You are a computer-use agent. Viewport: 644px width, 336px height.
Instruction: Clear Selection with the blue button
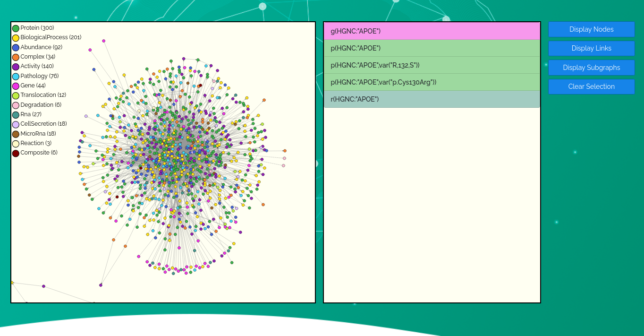click(x=591, y=86)
